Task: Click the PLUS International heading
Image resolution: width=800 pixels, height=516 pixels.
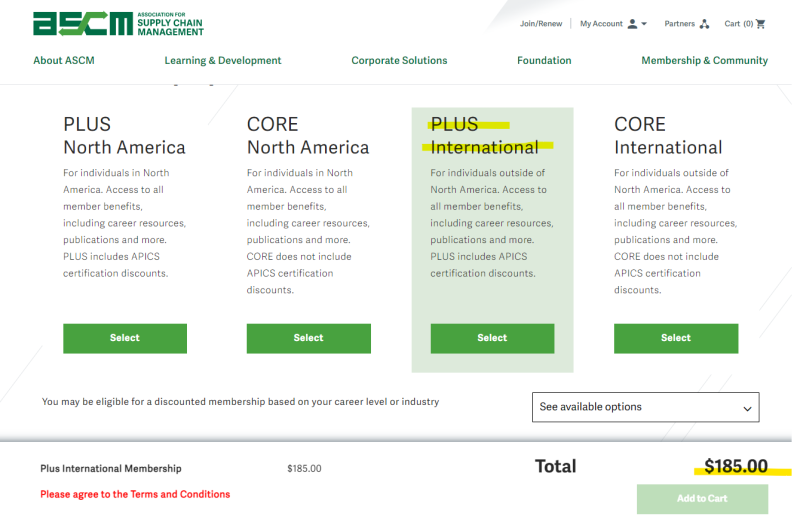Action: pos(484,136)
